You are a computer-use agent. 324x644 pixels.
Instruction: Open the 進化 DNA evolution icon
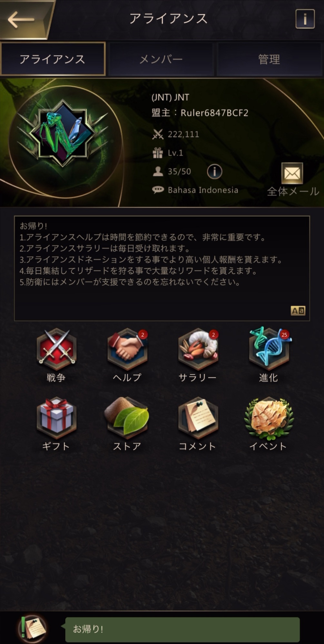(x=269, y=349)
